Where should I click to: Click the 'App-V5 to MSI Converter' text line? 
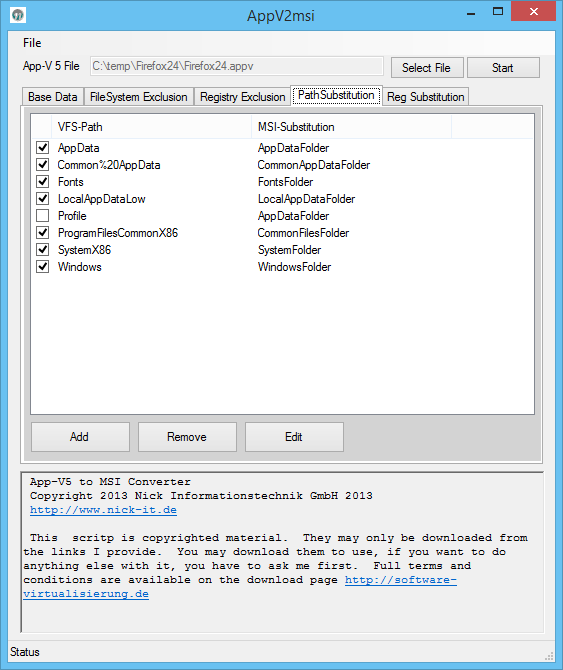click(110, 482)
